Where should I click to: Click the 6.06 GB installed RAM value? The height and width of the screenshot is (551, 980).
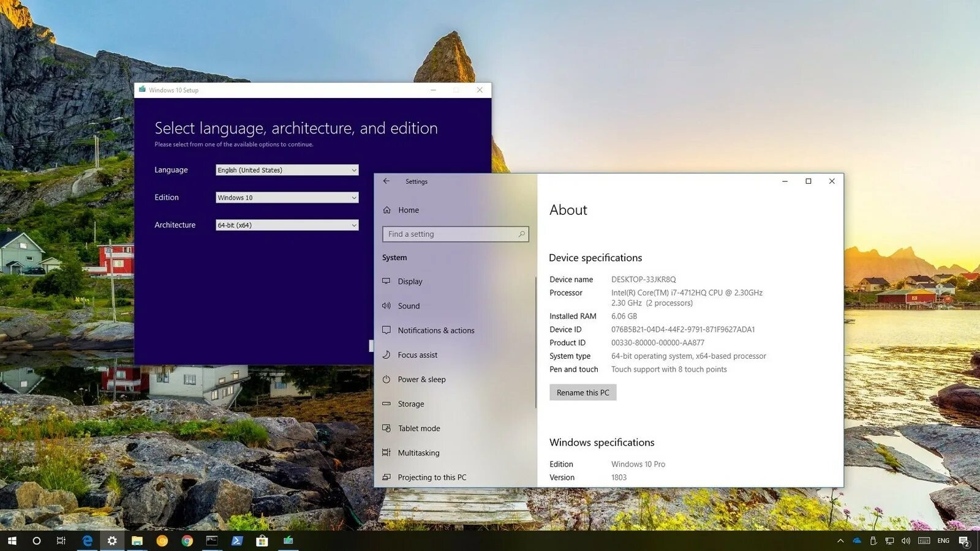(x=624, y=317)
